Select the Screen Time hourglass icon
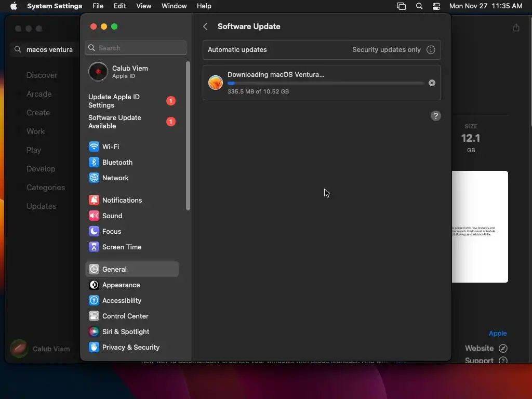The image size is (532, 399). (x=94, y=247)
